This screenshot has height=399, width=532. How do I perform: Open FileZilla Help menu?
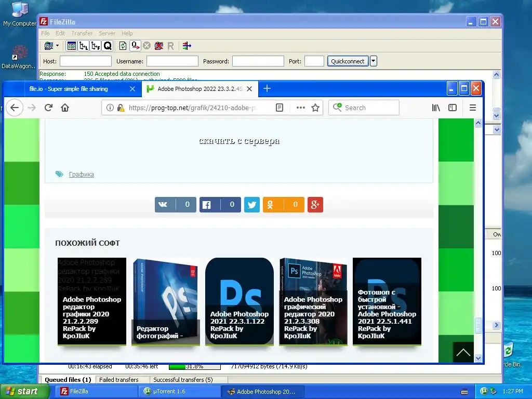[127, 33]
